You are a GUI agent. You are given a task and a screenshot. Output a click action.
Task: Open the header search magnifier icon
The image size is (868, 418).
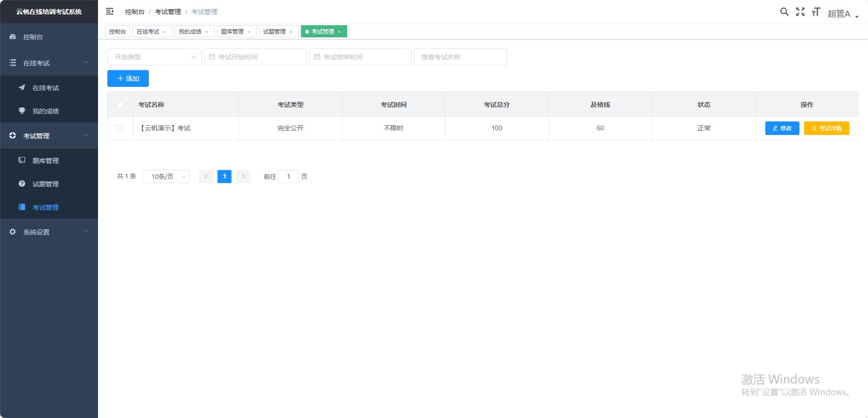[x=784, y=12]
